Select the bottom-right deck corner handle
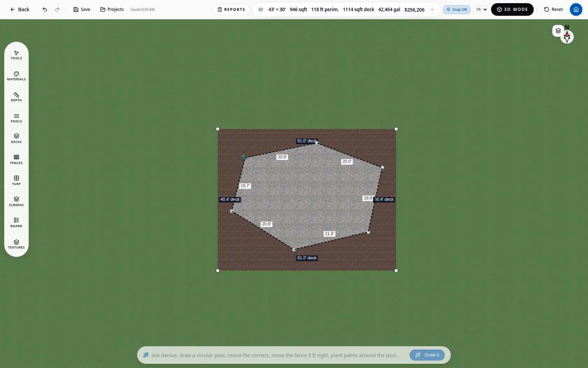 point(396,271)
